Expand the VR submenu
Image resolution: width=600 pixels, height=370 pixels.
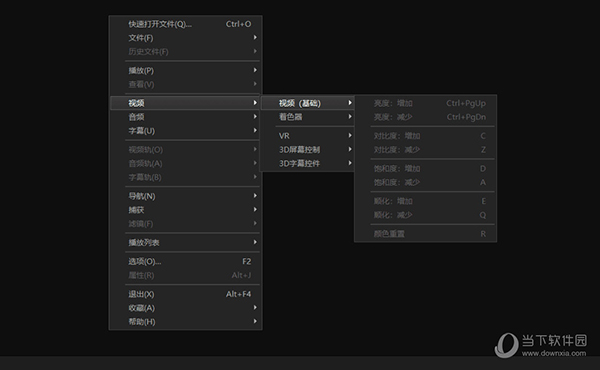click(x=308, y=136)
